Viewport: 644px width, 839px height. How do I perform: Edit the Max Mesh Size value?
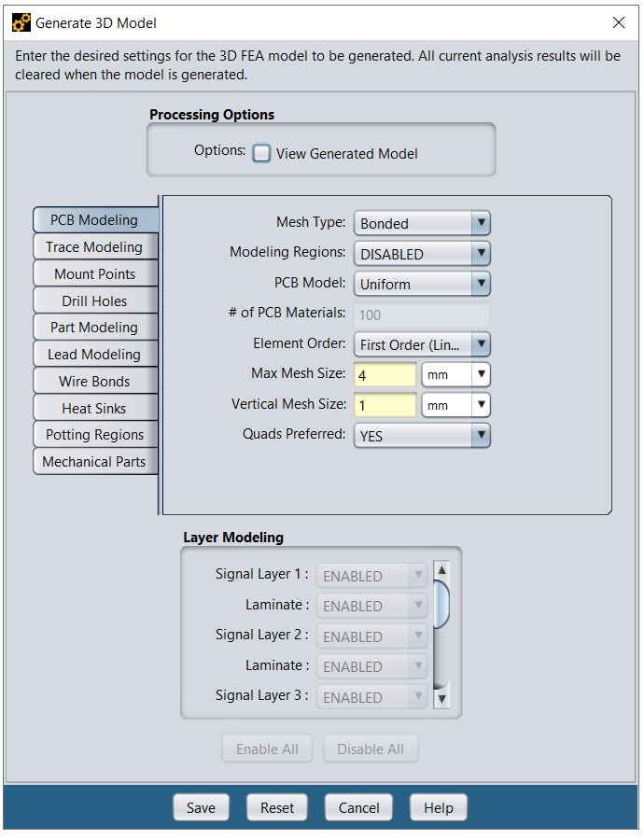point(385,374)
